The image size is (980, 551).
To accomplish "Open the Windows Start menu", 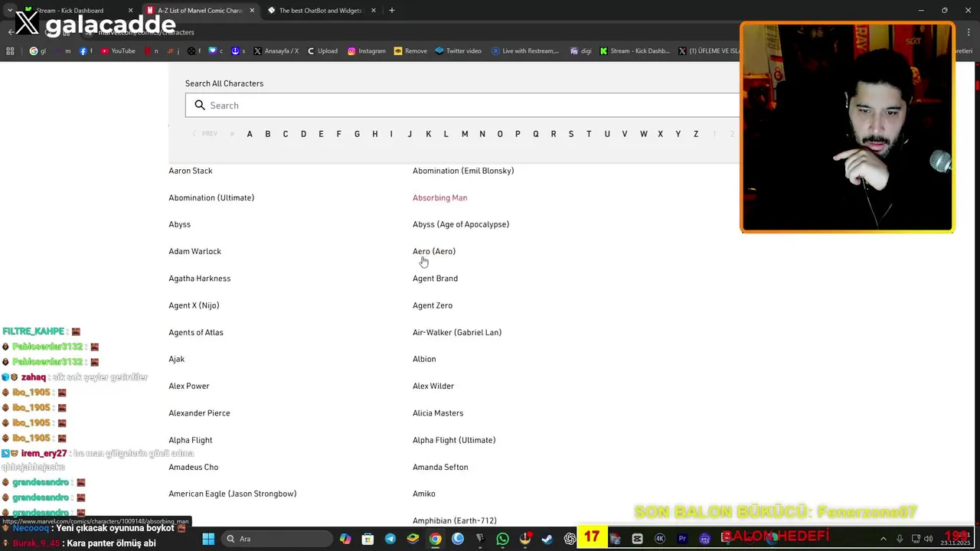I will click(208, 539).
